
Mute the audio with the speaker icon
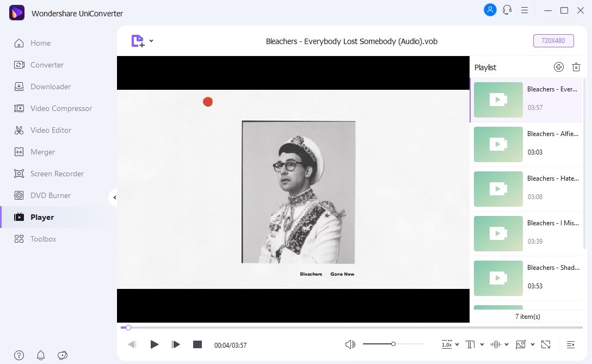point(350,344)
